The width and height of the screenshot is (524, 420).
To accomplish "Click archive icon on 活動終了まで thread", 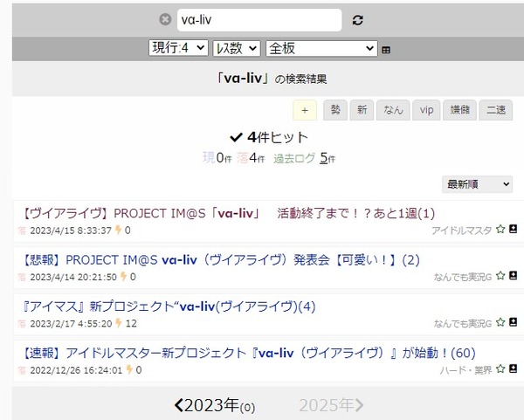I will (x=513, y=229).
